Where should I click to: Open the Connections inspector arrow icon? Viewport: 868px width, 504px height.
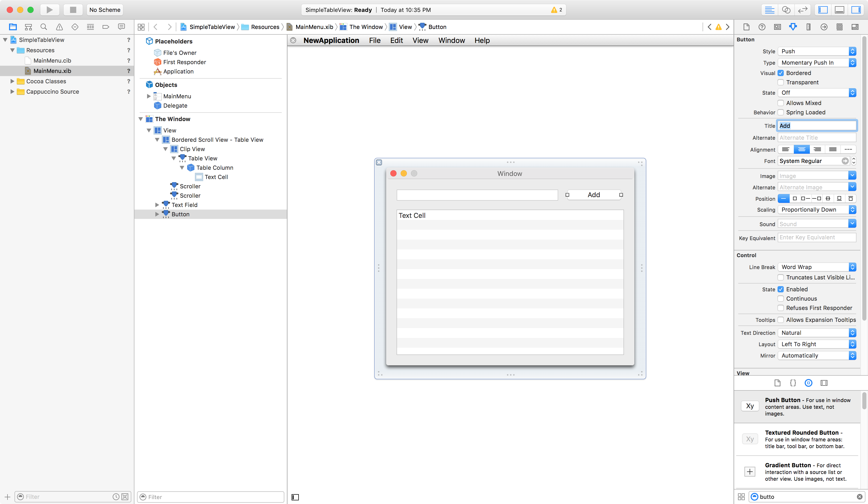click(824, 27)
